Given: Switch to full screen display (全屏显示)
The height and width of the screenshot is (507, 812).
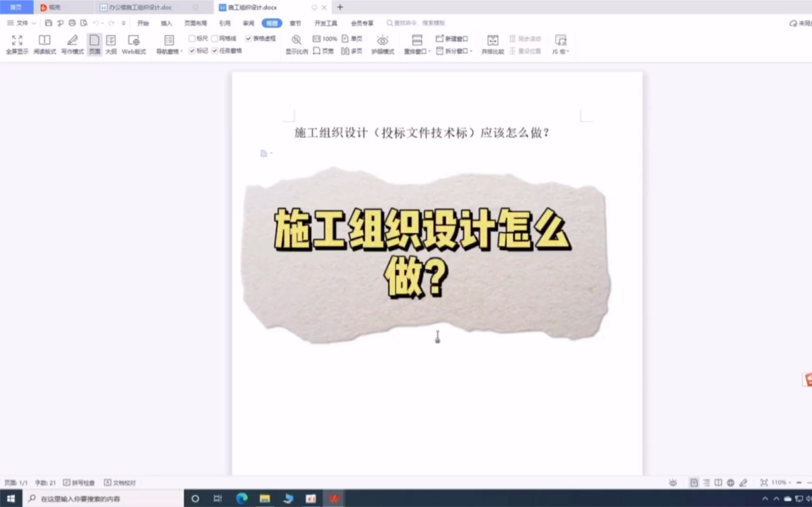Looking at the screenshot, I should [x=17, y=44].
